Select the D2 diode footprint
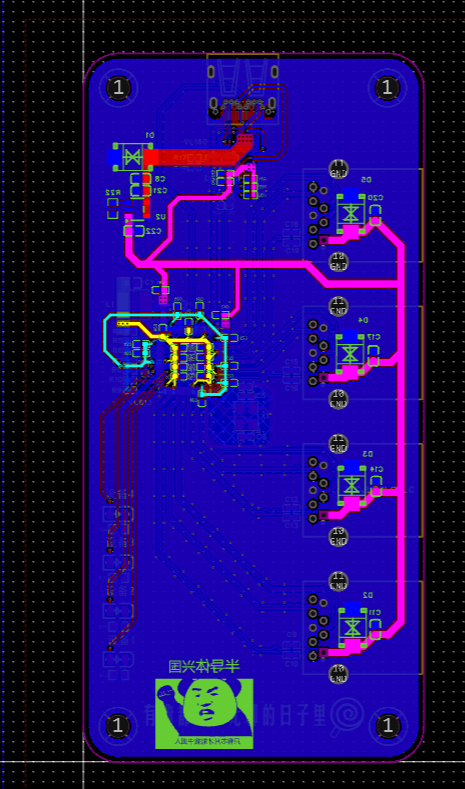 click(x=351, y=628)
